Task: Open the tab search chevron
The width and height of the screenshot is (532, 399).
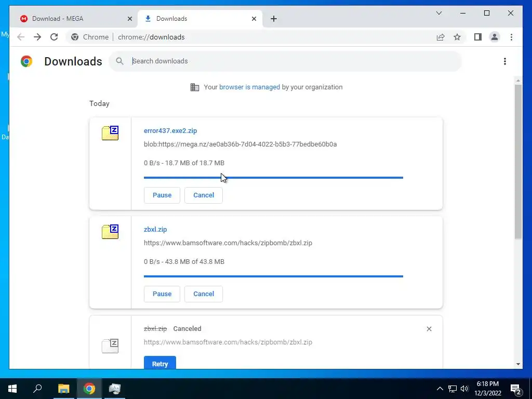Action: tap(438, 13)
